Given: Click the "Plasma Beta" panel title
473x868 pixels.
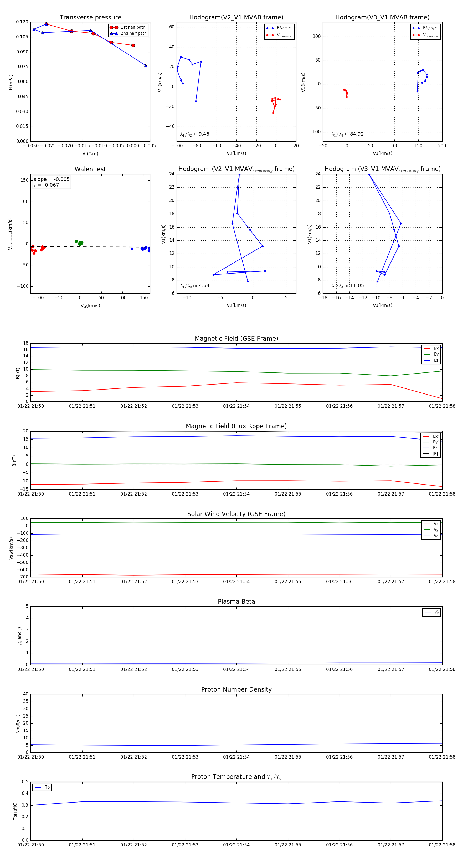Looking at the screenshot, I should 236,602.
